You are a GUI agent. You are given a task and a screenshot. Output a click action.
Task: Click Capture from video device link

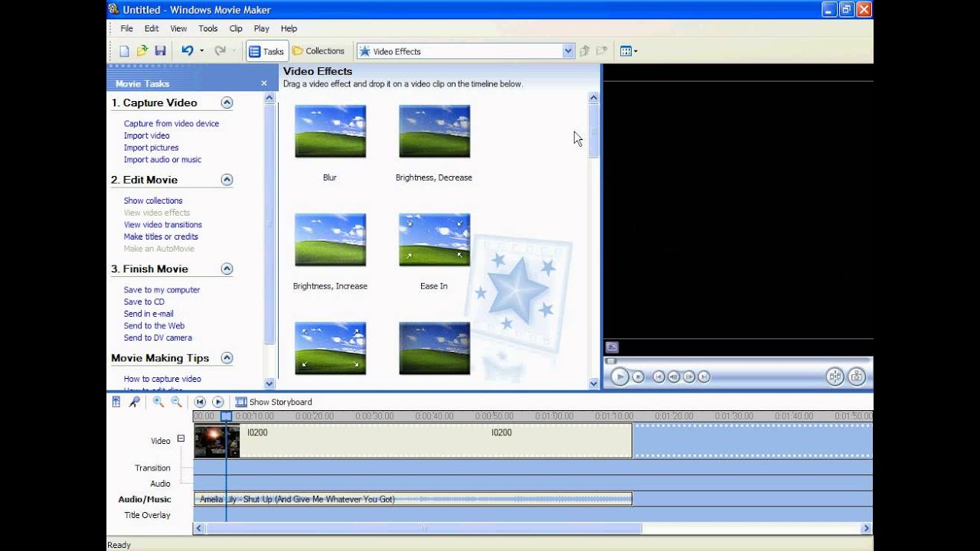pyautogui.click(x=171, y=123)
